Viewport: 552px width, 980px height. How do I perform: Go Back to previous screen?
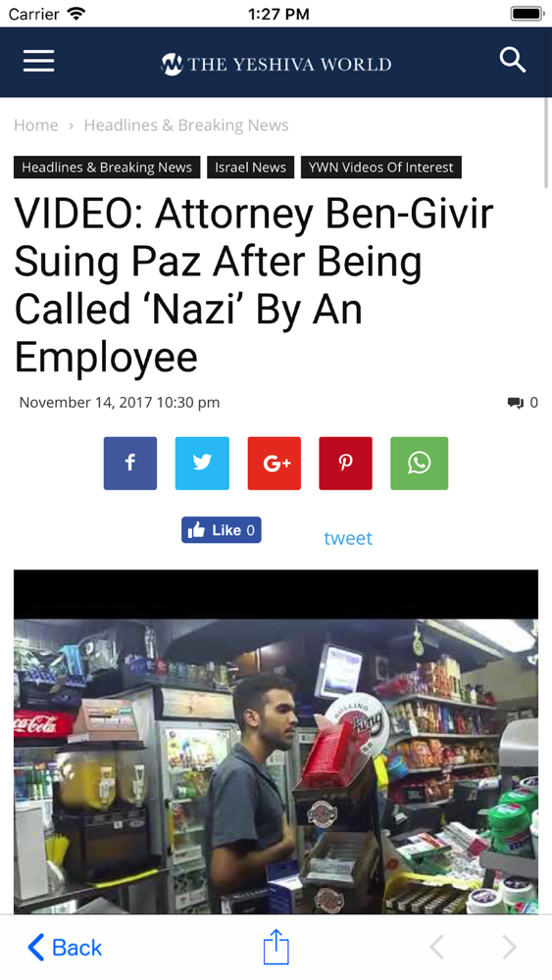point(65,948)
